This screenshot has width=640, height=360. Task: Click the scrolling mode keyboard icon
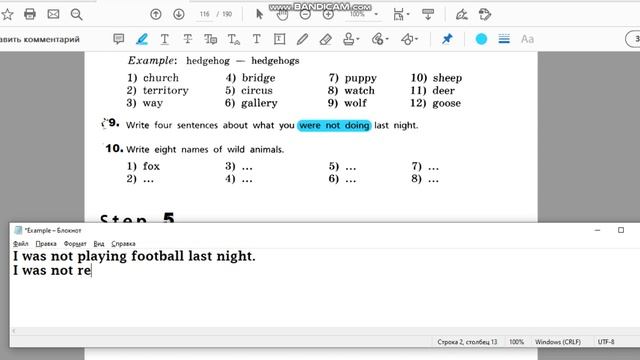coord(428,15)
